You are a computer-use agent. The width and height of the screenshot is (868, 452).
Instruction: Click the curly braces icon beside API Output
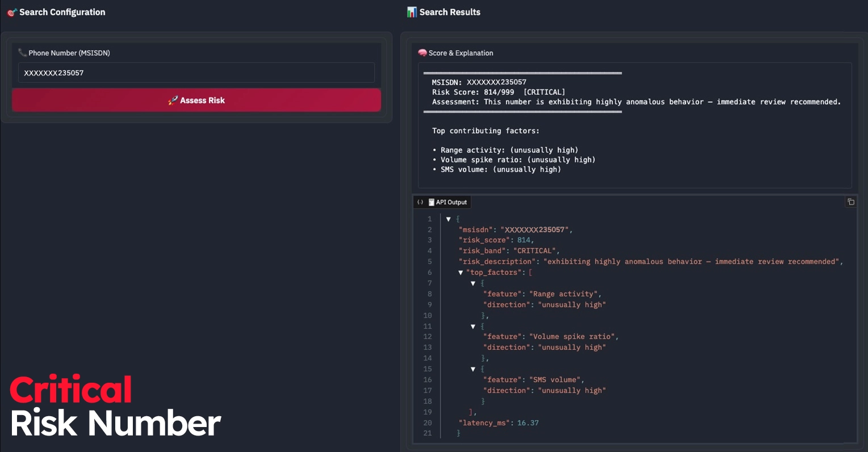click(420, 202)
